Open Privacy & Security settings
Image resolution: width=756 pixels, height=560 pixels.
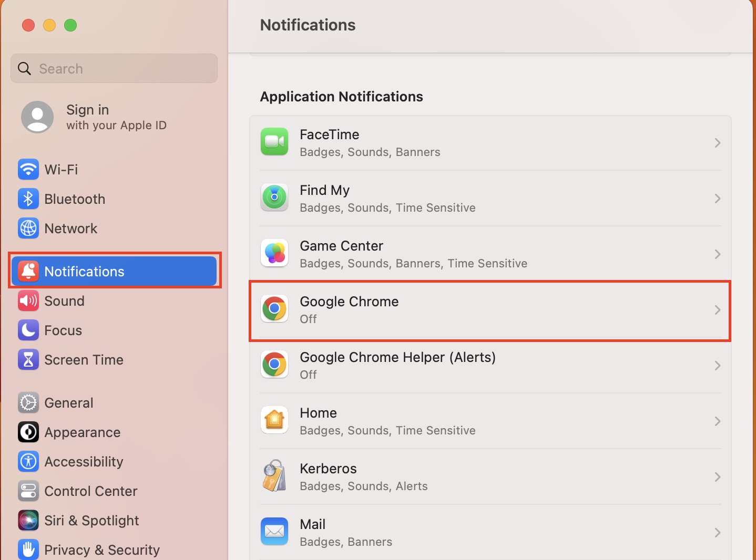[x=101, y=550]
